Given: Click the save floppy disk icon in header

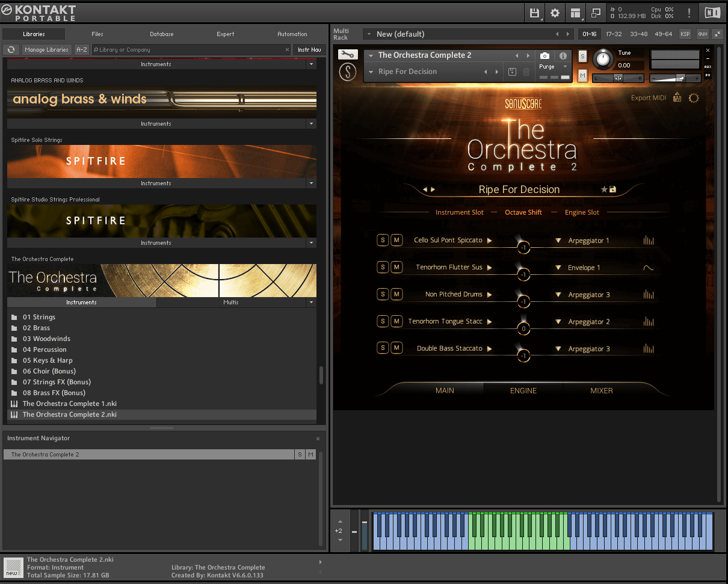Looking at the screenshot, I should coord(534,13).
